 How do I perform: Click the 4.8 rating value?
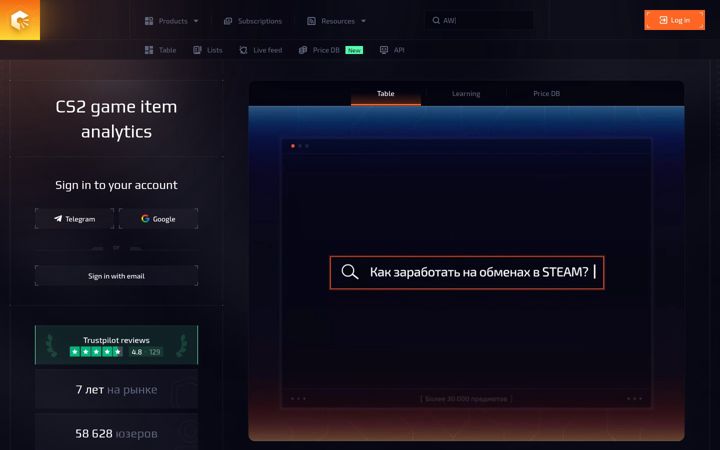pos(136,352)
